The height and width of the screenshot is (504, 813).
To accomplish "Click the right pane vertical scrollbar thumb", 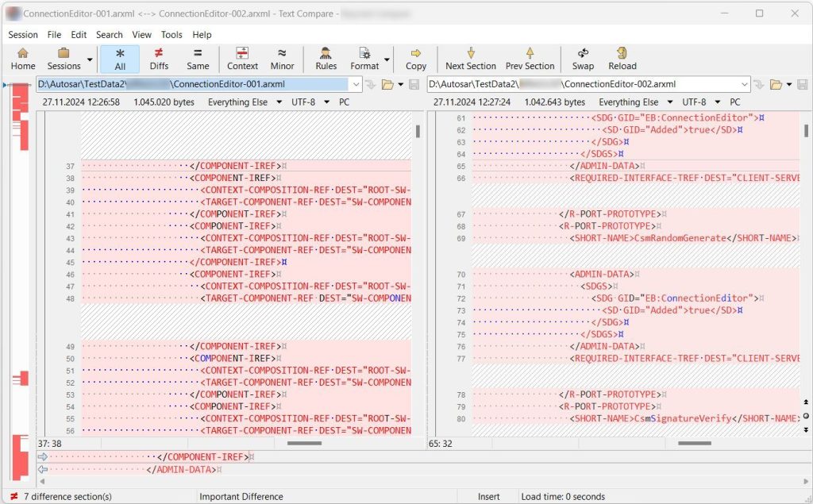I will pyautogui.click(x=807, y=131).
